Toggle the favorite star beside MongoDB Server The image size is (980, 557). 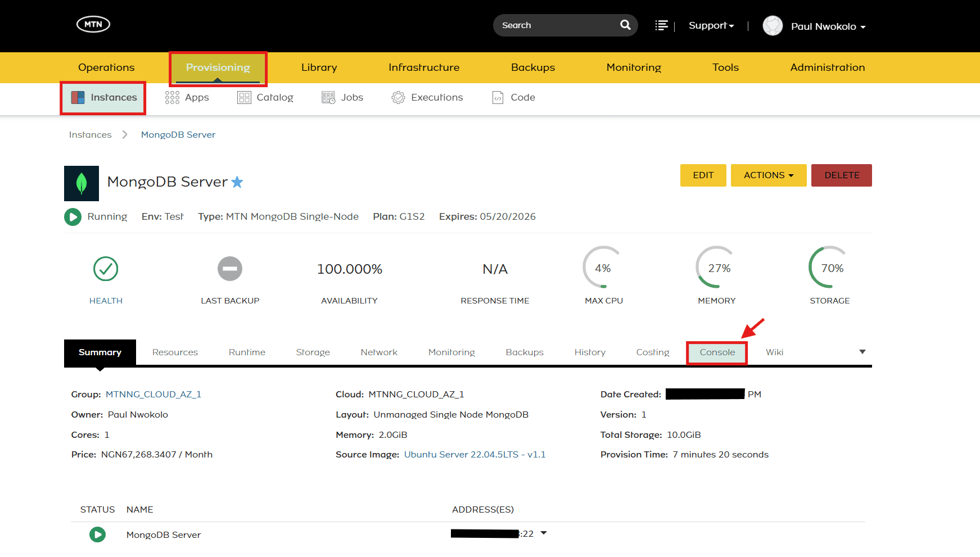[x=237, y=182]
